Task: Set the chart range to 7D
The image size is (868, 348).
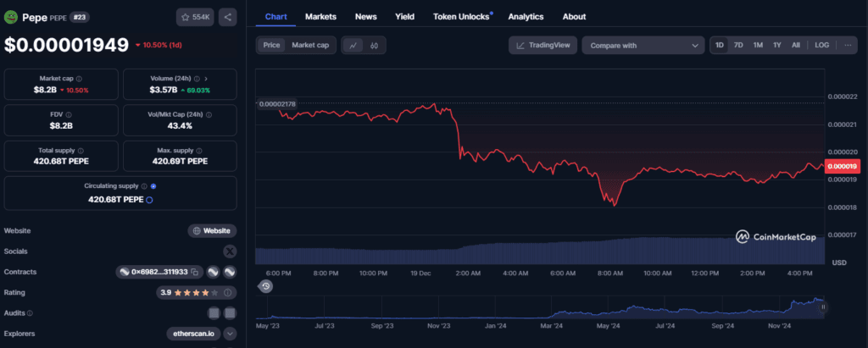Action: 738,46
